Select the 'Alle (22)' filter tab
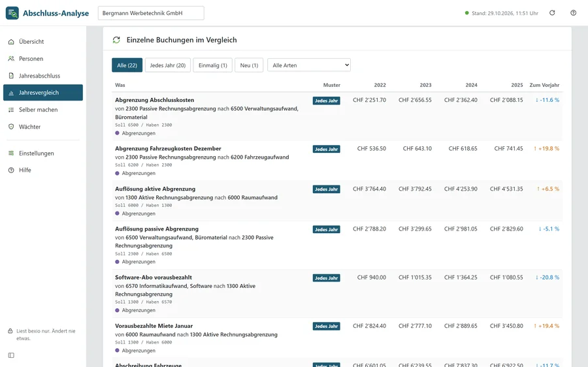The width and height of the screenshot is (588, 367). [x=127, y=65]
